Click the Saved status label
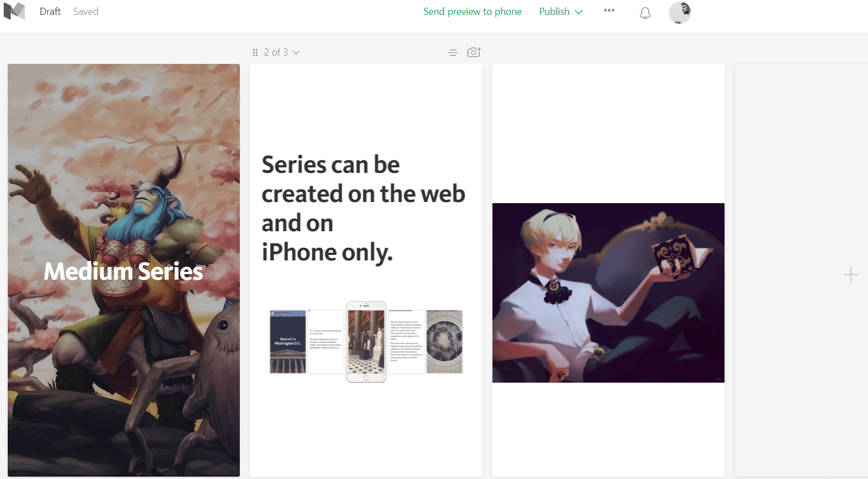868x479 pixels. point(86,12)
